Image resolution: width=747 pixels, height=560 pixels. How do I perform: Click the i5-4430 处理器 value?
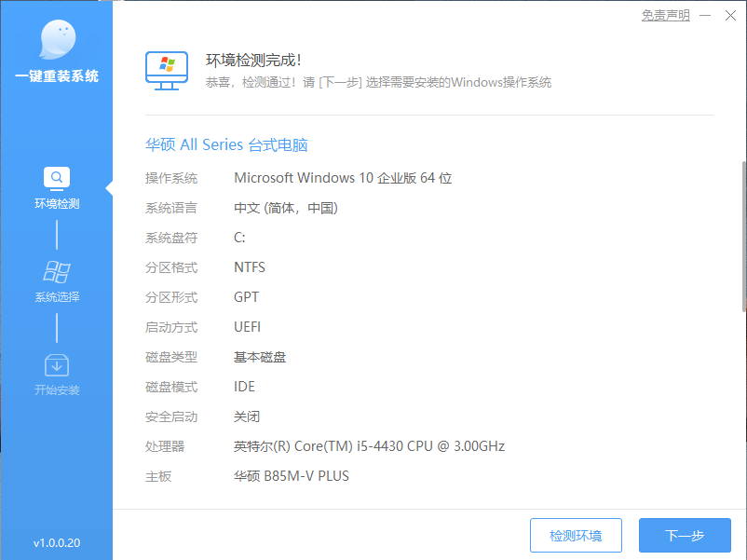(370, 445)
